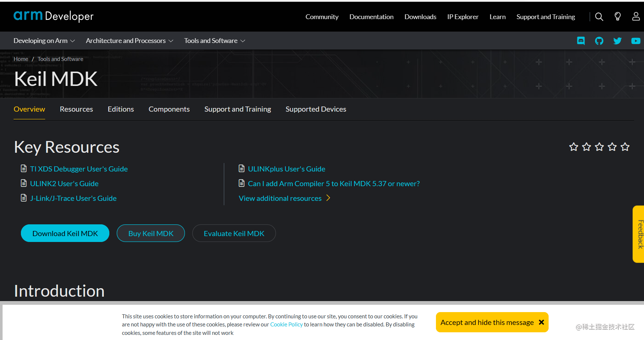Open the Twitter bird icon

(x=618, y=41)
